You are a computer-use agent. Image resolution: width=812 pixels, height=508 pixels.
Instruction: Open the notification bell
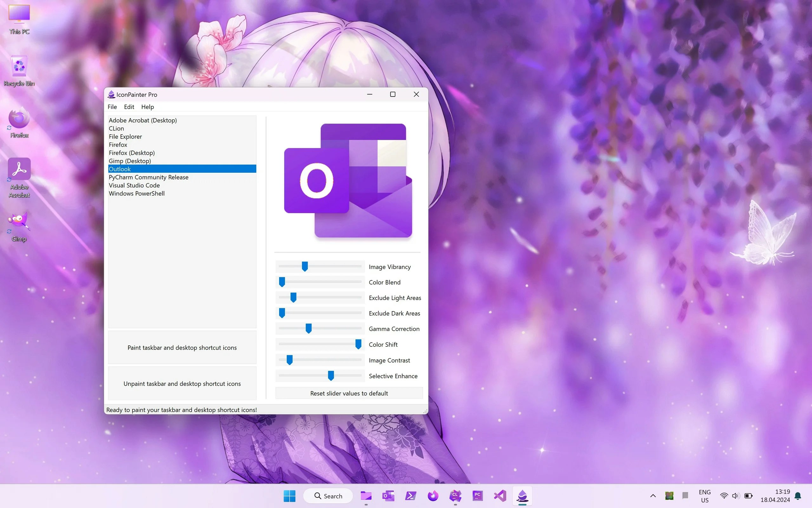pos(798,496)
